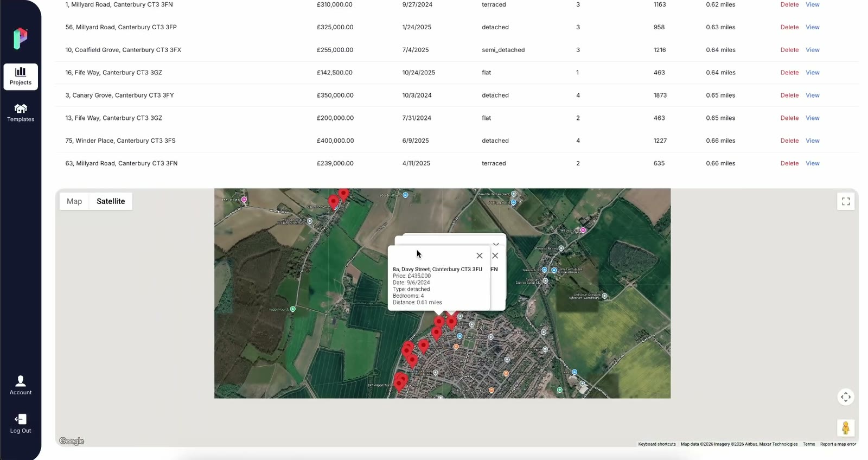
Task: Open the Projects sidebar section
Action: (x=21, y=76)
